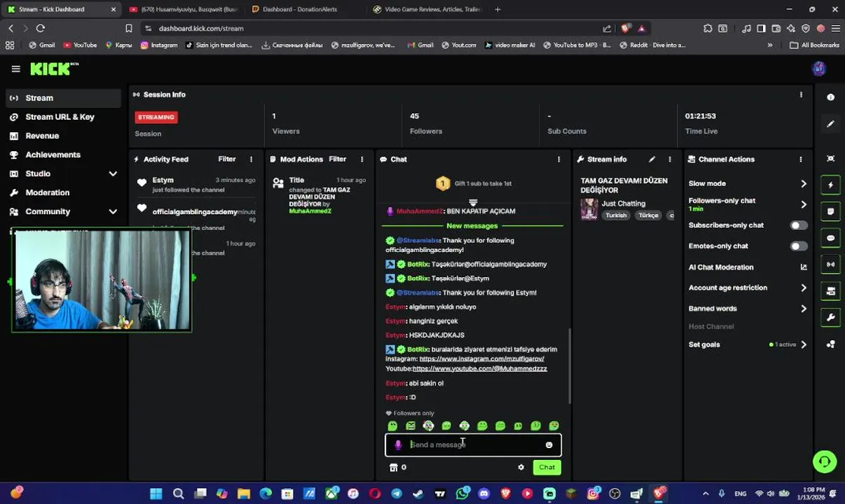Open Windows Start menu
Image resolution: width=845 pixels, height=504 pixels.
click(156, 493)
